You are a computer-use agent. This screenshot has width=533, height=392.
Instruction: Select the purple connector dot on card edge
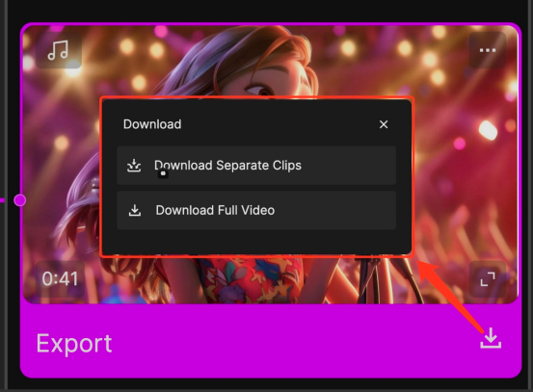19,200
